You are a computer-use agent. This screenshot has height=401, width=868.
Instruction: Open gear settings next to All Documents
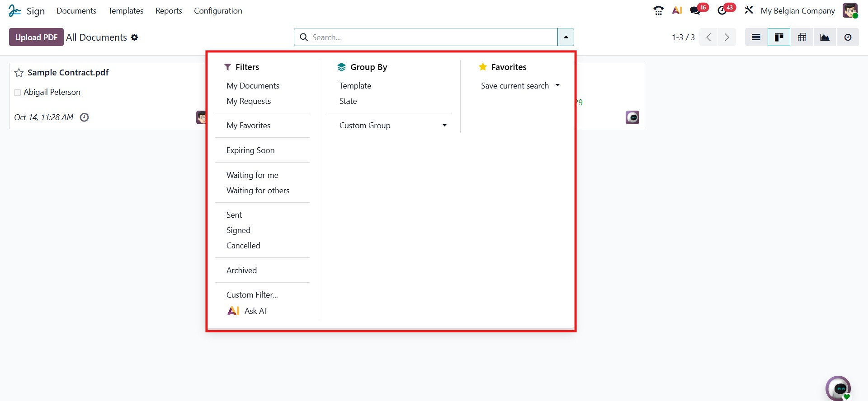click(x=134, y=37)
